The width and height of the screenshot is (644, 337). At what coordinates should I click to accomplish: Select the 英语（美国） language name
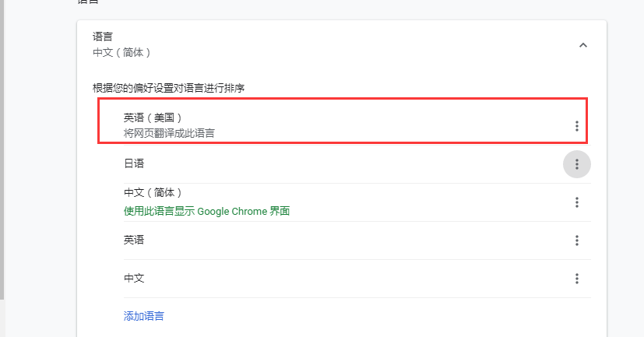[153, 118]
